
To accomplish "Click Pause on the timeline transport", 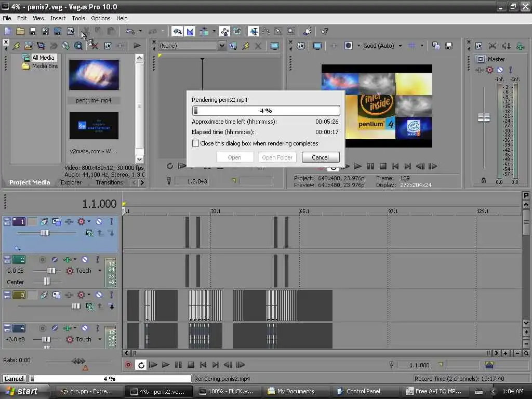I will 178,365.
